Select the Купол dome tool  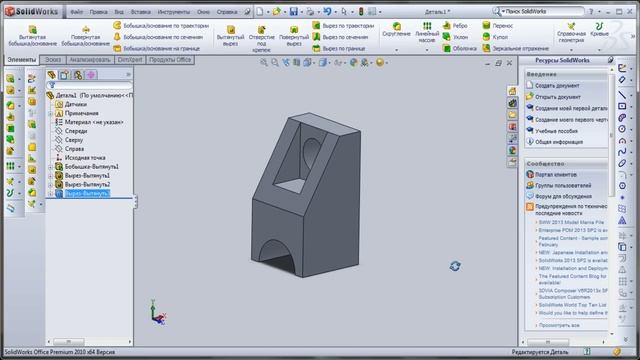point(495,37)
